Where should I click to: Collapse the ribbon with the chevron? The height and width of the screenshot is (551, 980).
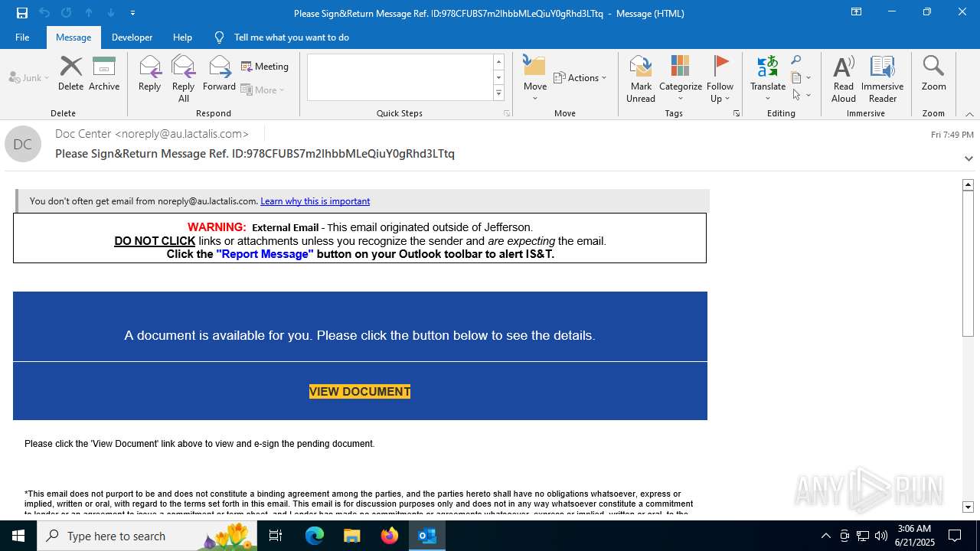[x=969, y=114]
